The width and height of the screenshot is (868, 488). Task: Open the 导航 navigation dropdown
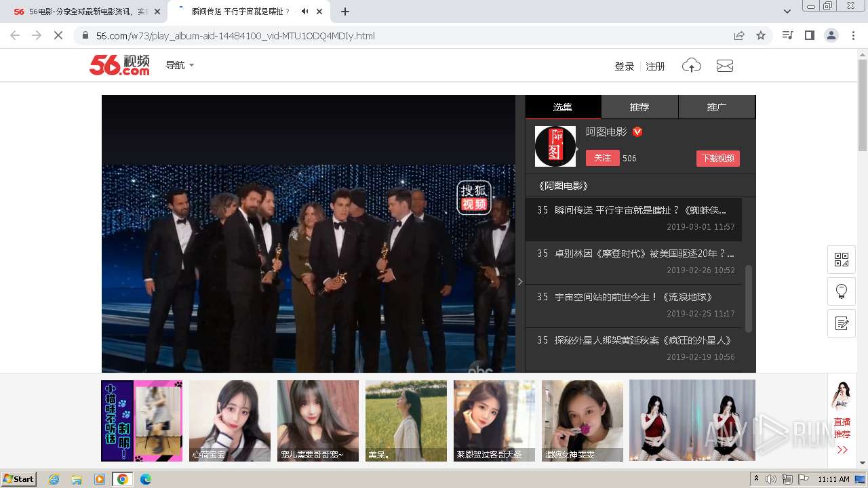(180, 65)
